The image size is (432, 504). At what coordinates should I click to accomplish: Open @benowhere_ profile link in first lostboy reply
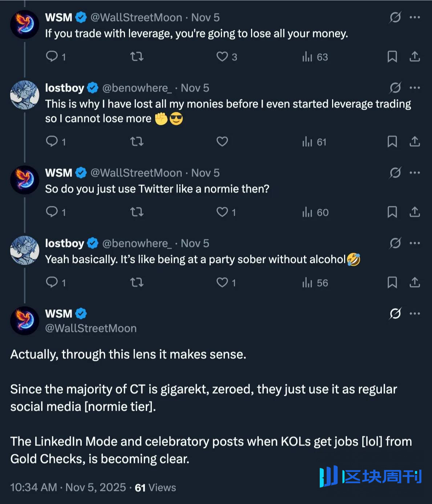(137, 88)
